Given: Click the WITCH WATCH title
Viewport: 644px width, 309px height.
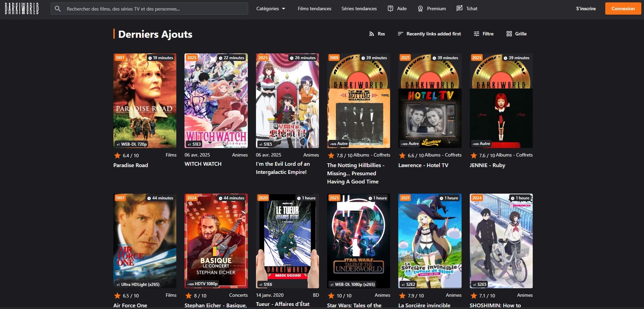Looking at the screenshot, I should click(203, 164).
